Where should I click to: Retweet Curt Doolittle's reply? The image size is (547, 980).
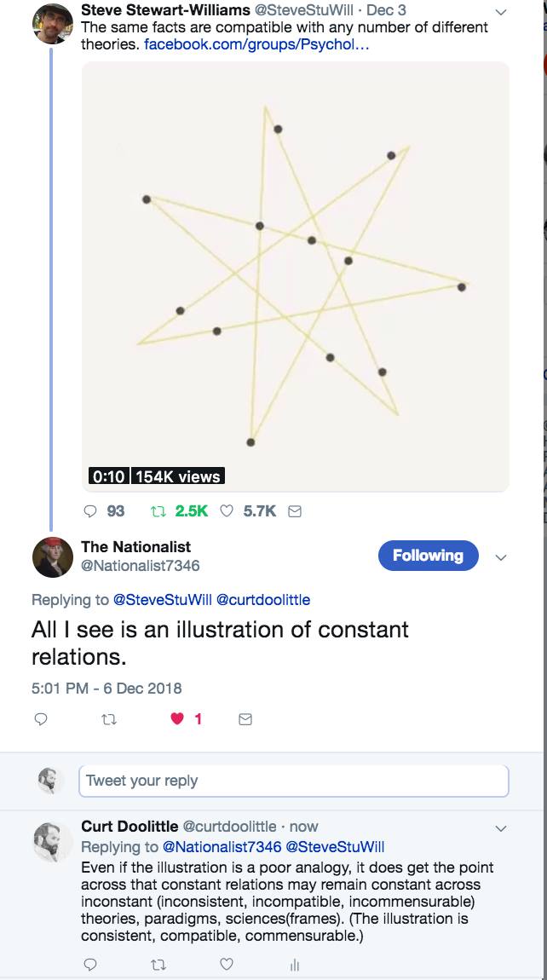pos(158,965)
